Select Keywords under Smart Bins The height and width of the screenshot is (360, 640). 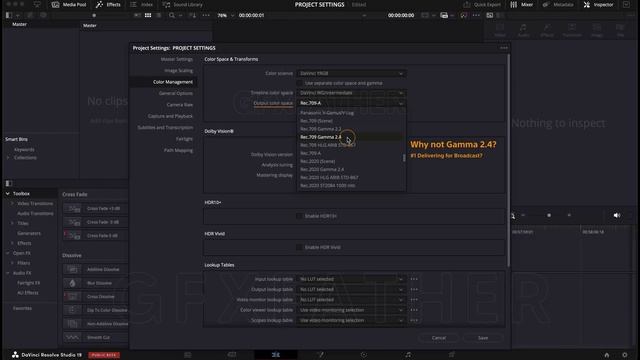coord(24,150)
